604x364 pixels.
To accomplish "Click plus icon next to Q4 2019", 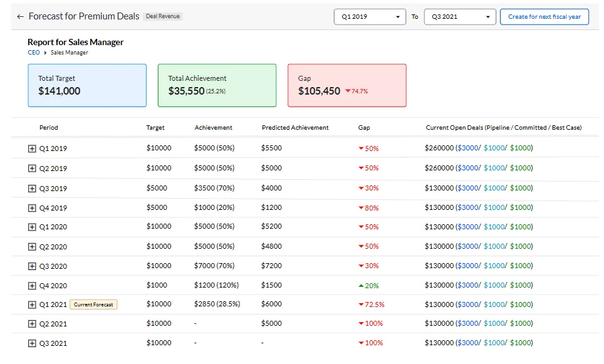I will 32,208.
